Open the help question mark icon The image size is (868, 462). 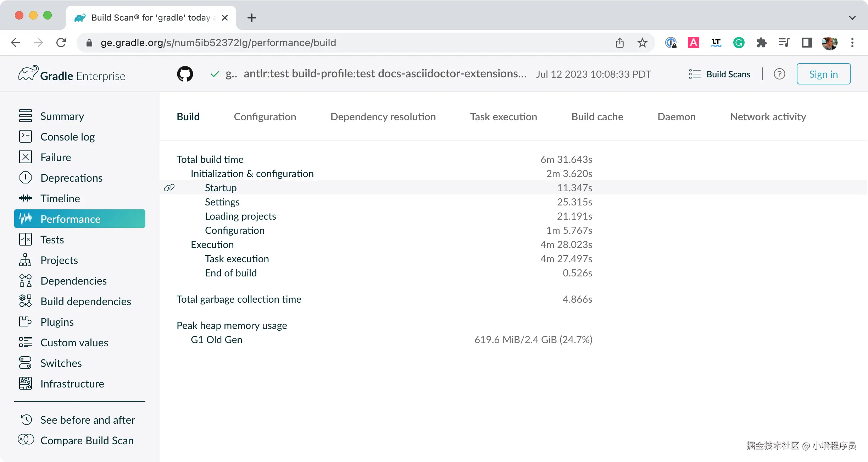pyautogui.click(x=779, y=74)
